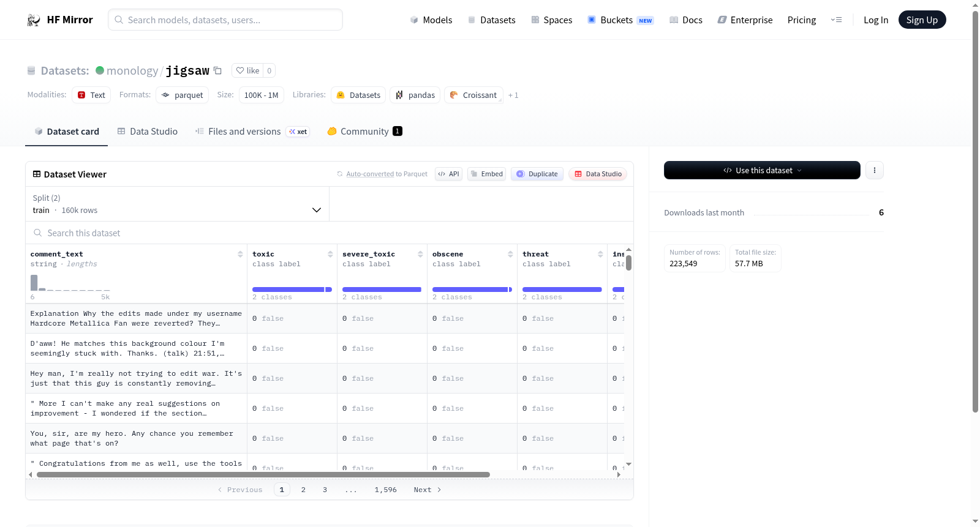Viewport: 980px width, 527px height.
Task: Click the monology owner link
Action: 132,70
